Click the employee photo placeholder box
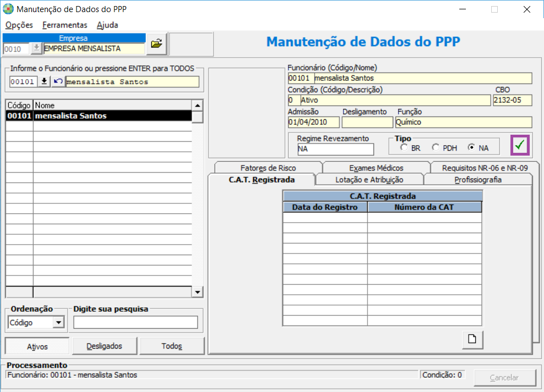Image resolution: width=544 pixels, height=392 pixels. 246,113
